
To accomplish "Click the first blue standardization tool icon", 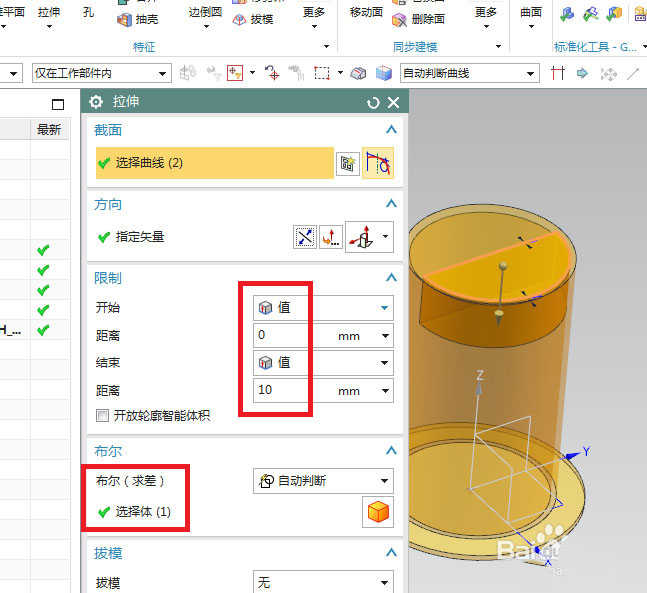I will (567, 14).
